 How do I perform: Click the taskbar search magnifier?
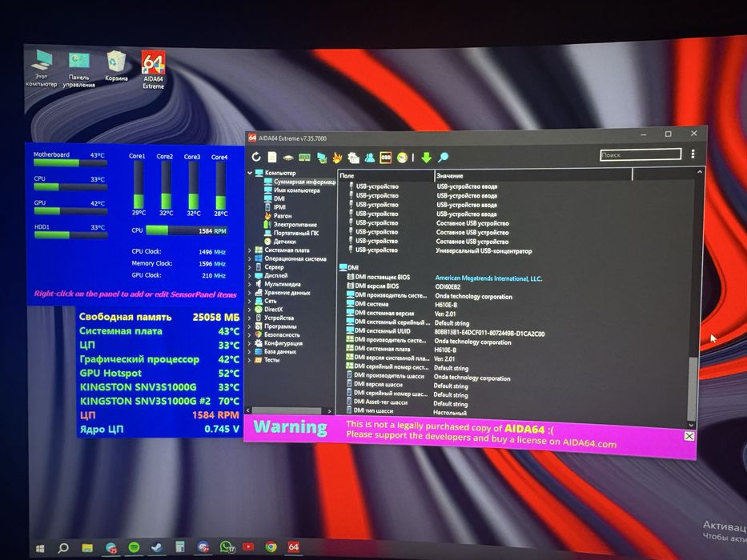[x=63, y=548]
